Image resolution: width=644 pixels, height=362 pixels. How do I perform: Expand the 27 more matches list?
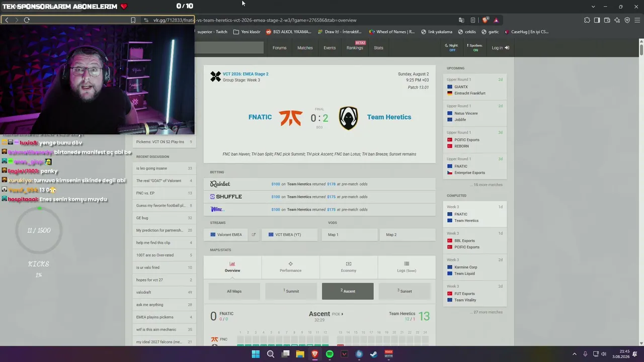487,312
